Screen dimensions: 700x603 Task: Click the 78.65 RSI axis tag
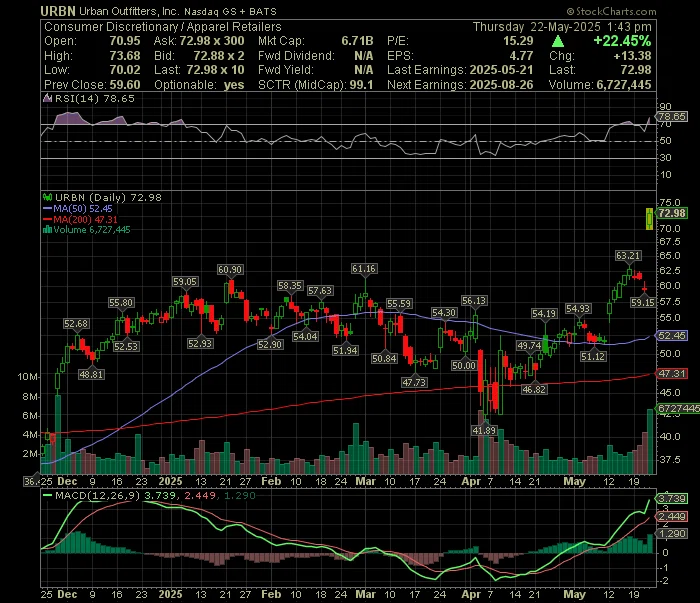tap(672, 116)
